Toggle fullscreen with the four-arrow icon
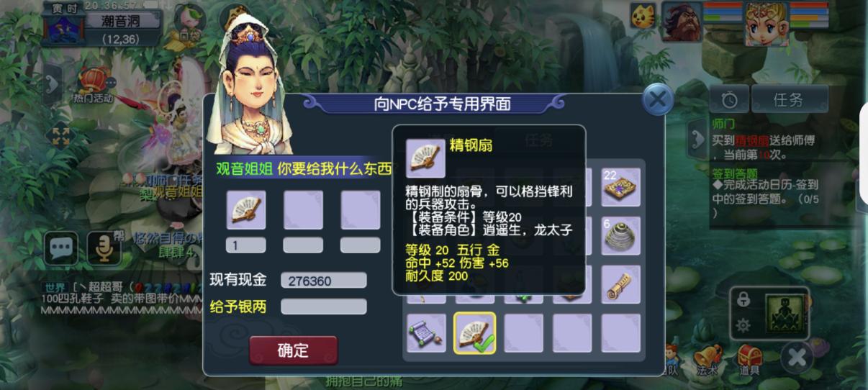The width and height of the screenshot is (868, 390). coord(60,137)
